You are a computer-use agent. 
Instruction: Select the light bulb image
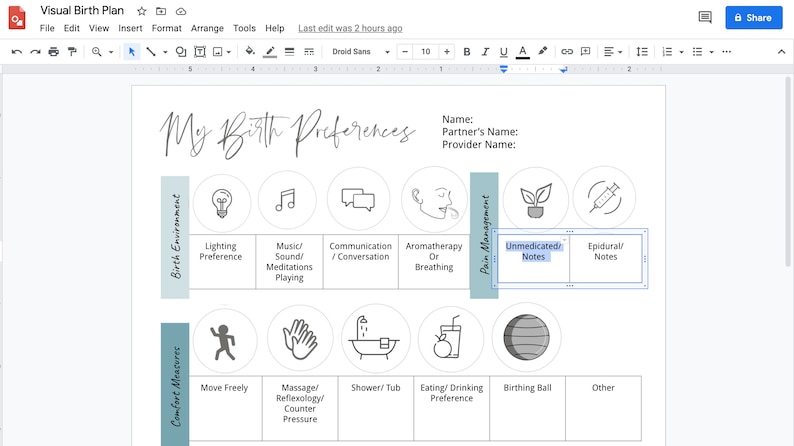pos(222,203)
